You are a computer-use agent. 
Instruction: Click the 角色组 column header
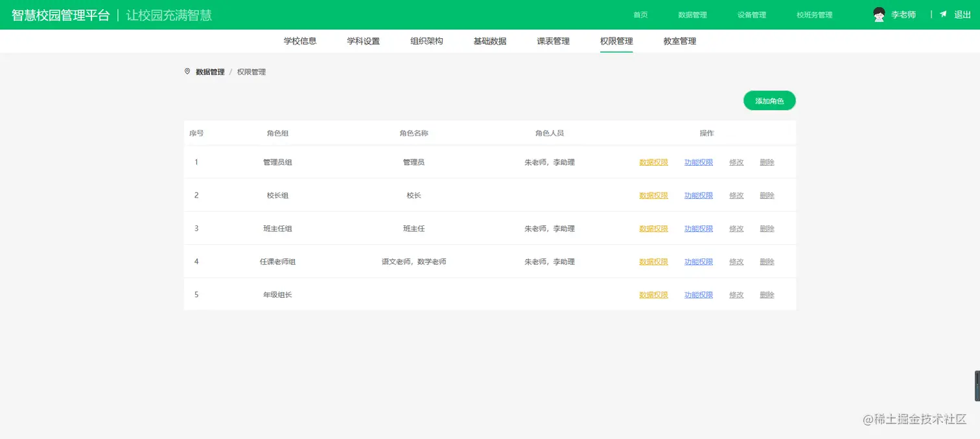coord(277,133)
